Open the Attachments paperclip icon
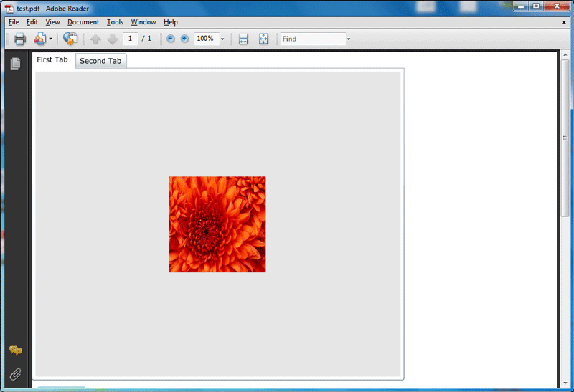 point(15,374)
